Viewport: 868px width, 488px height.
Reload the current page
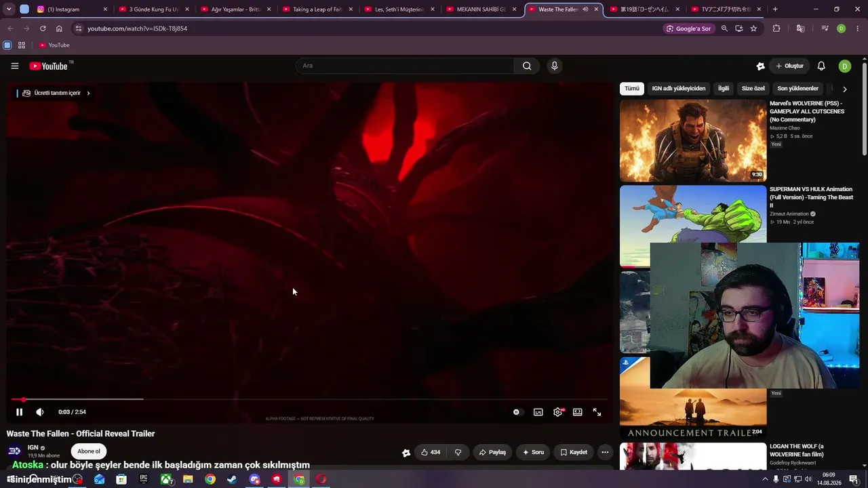[43, 28]
